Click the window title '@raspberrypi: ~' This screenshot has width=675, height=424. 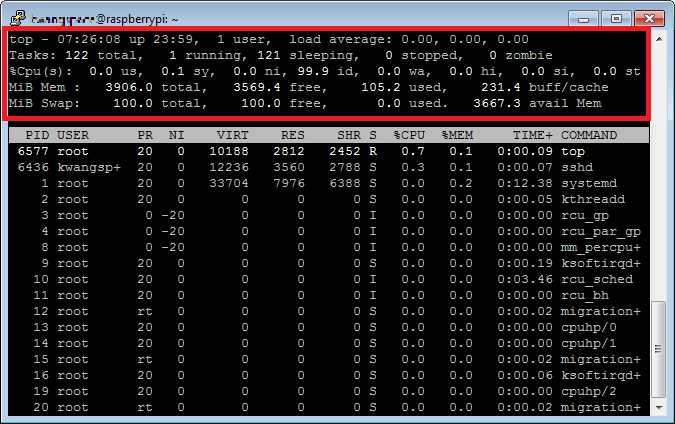click(x=137, y=19)
